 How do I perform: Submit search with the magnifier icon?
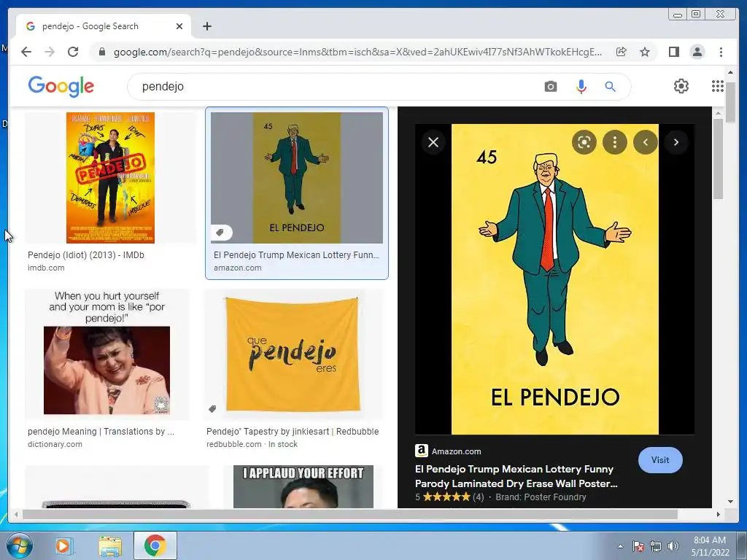pos(611,86)
